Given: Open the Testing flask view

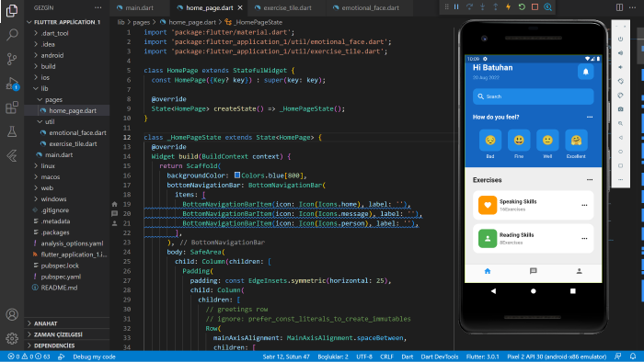Looking at the screenshot, I should click(12, 131).
